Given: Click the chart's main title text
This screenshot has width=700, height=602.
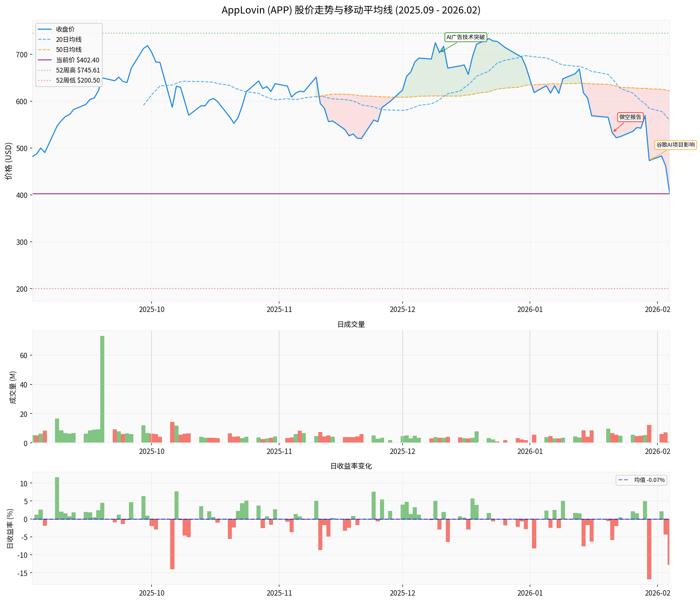Looking at the screenshot, I should (351, 10).
